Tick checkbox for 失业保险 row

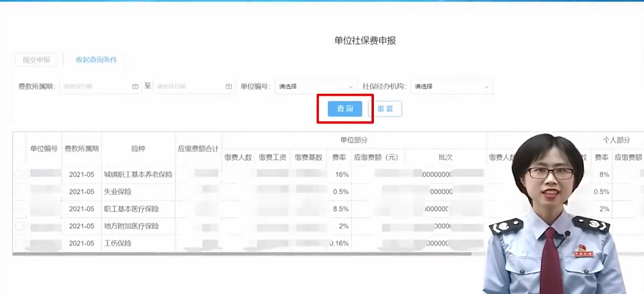(x=19, y=192)
